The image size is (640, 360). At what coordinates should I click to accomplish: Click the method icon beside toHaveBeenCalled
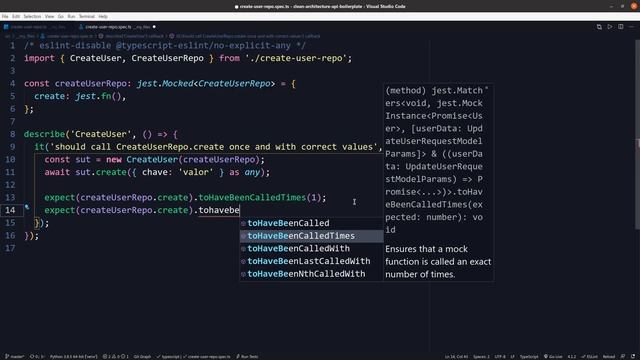point(243,224)
